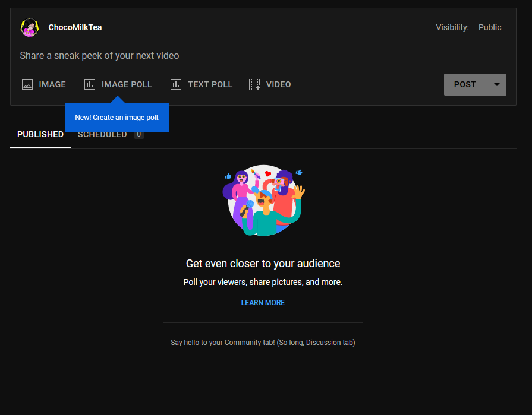
Task: Click the 'Visibility:' label
Action: click(x=452, y=27)
